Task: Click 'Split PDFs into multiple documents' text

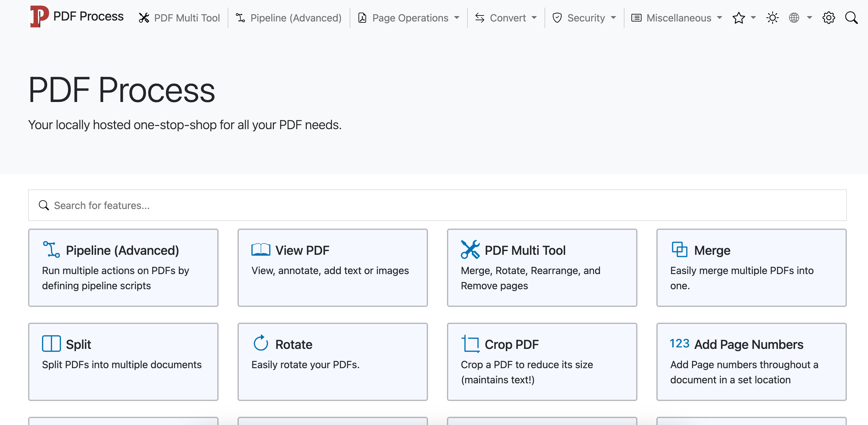Action: coord(122,364)
